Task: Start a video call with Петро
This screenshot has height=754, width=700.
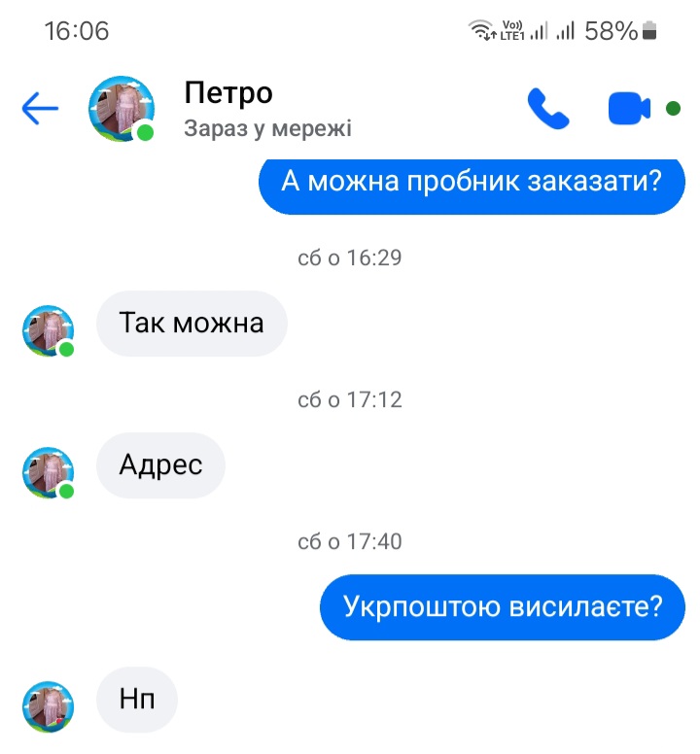Action: [x=629, y=108]
